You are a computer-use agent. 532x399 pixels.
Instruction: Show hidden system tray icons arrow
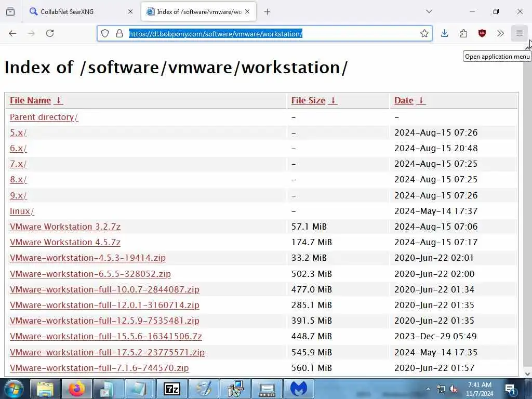tap(428, 389)
